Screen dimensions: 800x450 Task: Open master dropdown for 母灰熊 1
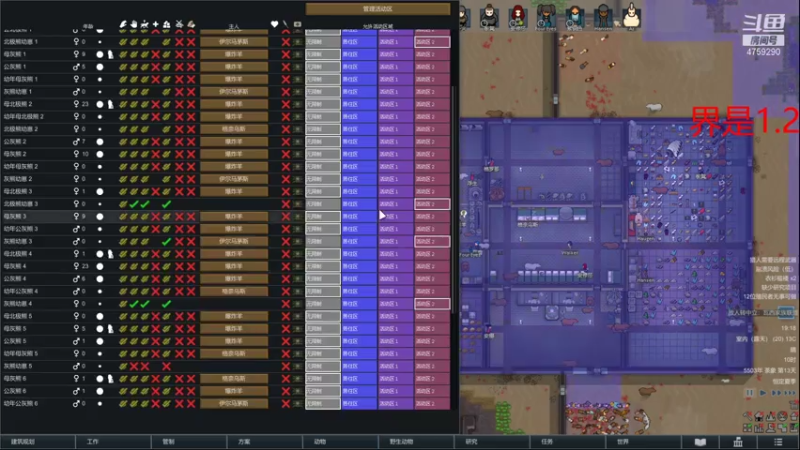[234, 54]
